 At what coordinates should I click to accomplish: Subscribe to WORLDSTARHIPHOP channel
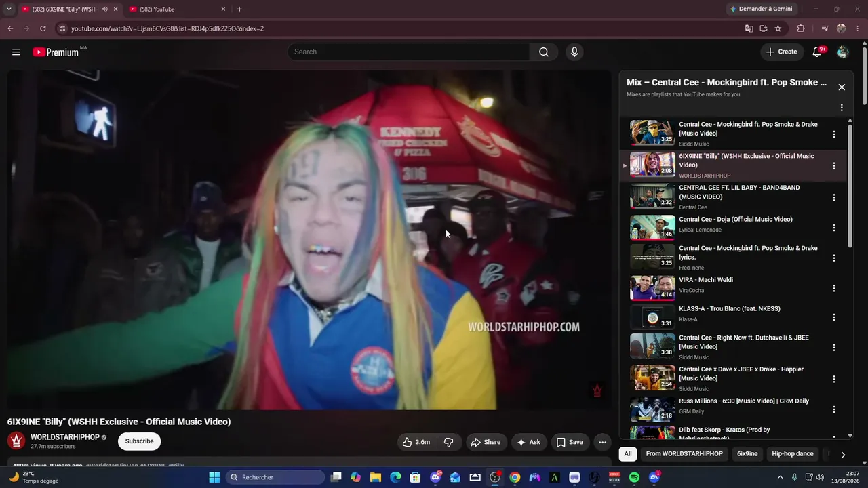click(x=139, y=441)
